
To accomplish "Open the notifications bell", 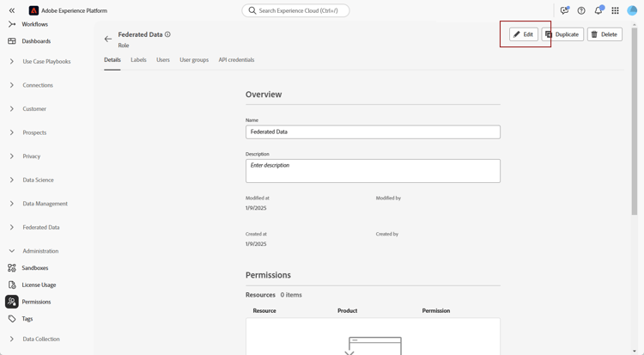I will (x=598, y=10).
